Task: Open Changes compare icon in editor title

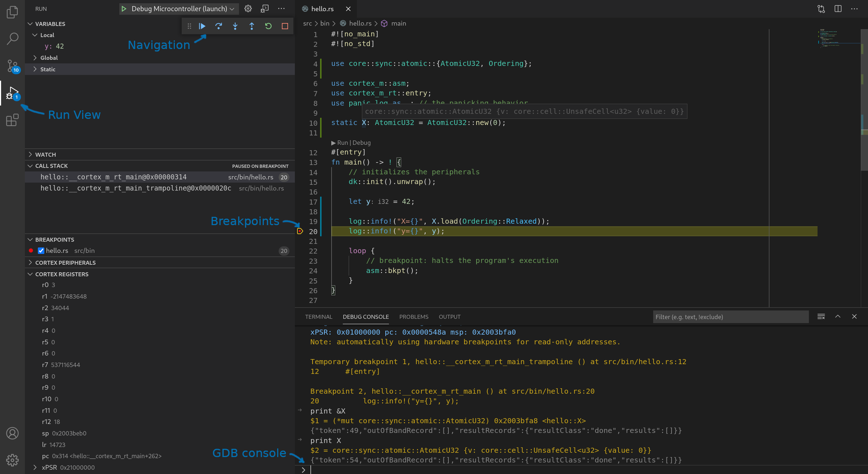Action: 821,9
